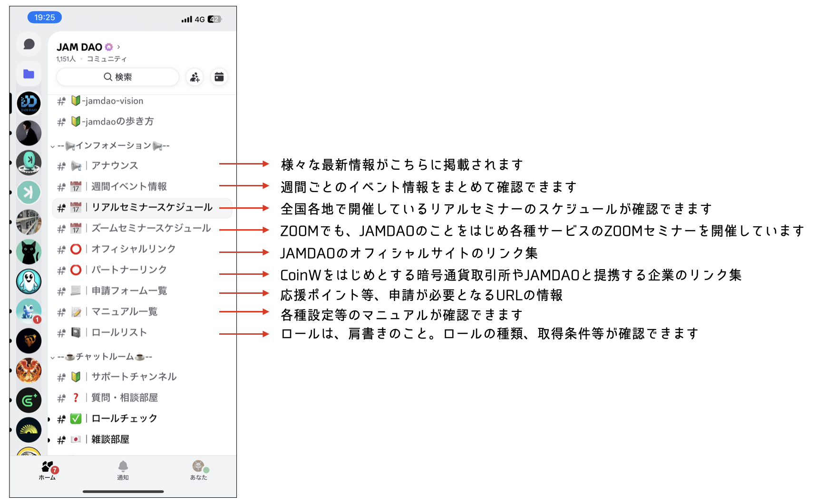Open the リアルセミナースケジュール channel
The image size is (817, 504).
[x=151, y=207]
